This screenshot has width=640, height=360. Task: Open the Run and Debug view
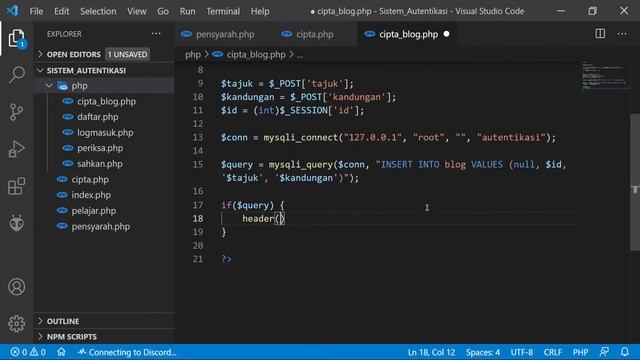pos(16,149)
